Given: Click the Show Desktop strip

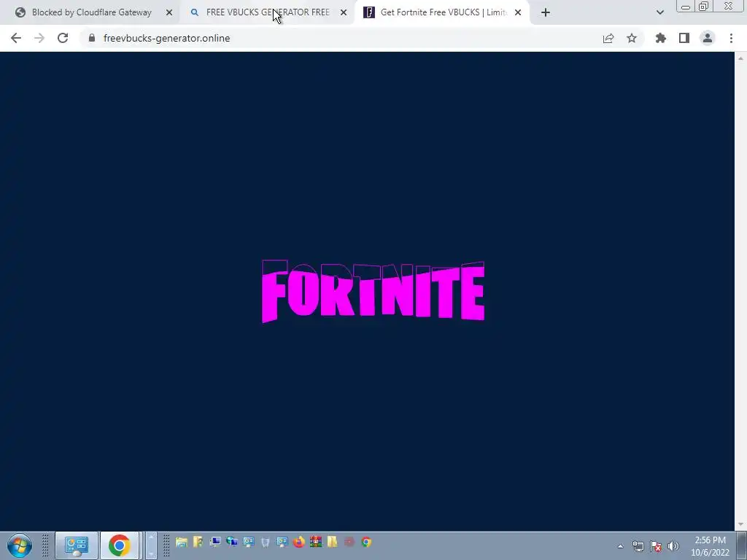Looking at the screenshot, I should click(x=742, y=545).
